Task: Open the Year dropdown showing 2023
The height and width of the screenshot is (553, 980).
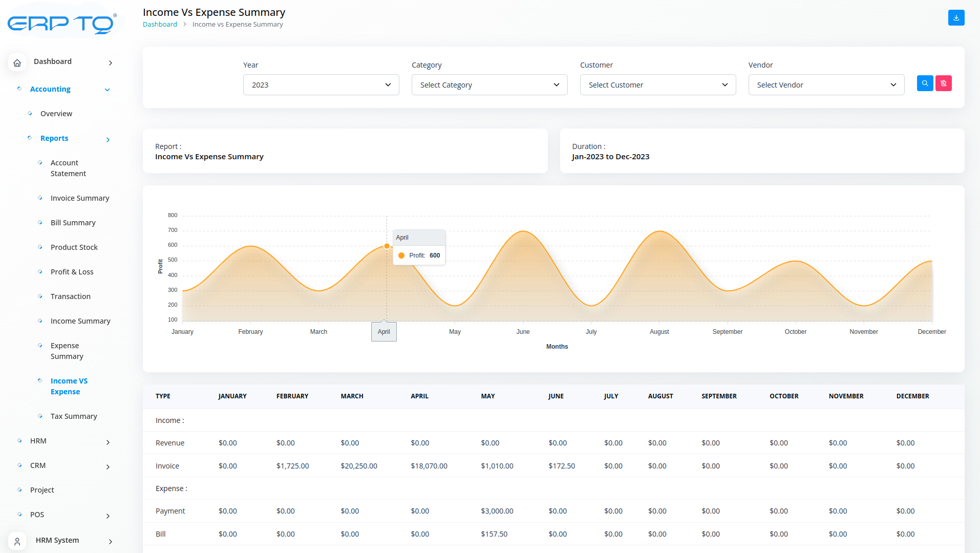Action: [321, 85]
